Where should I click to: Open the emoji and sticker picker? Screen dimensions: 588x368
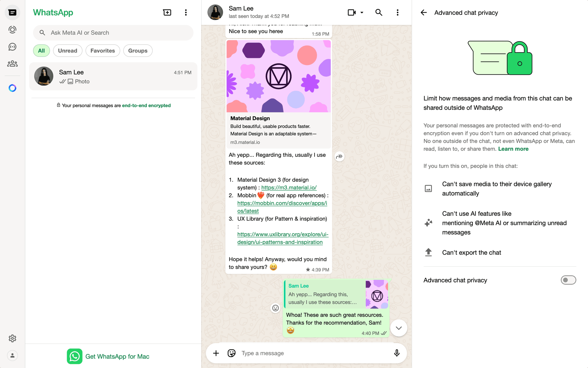(232, 353)
